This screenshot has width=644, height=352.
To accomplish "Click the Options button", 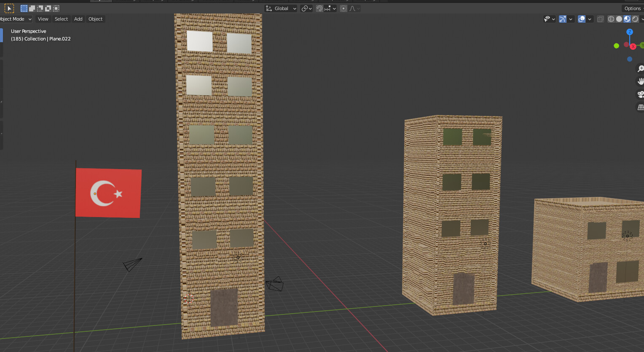I will pyautogui.click(x=632, y=8).
